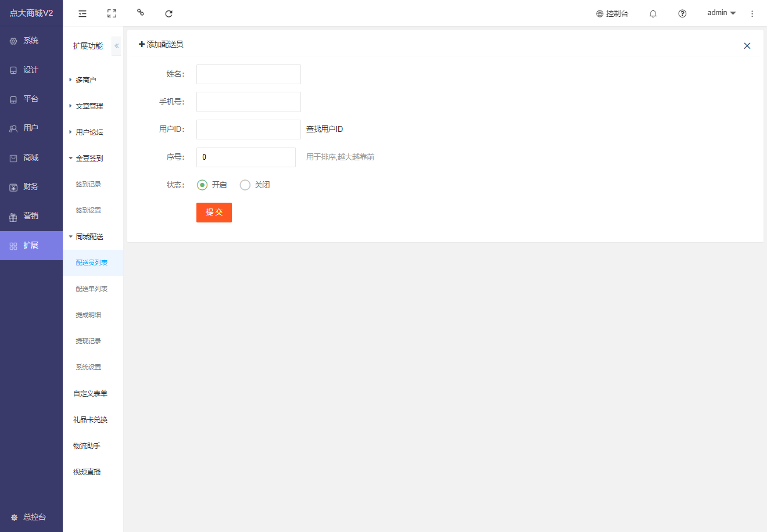Open the help question mark icon
Screen dimensions: 767x532
point(682,13)
